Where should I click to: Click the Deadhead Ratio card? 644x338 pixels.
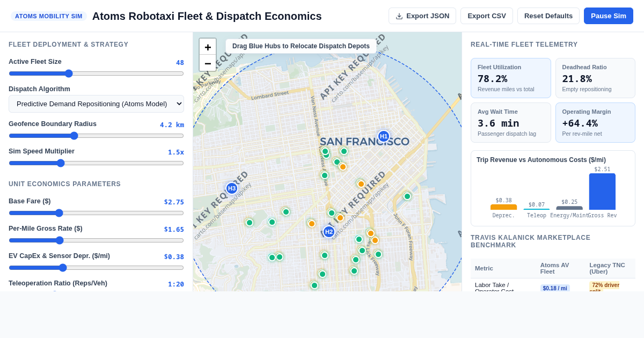(595, 78)
